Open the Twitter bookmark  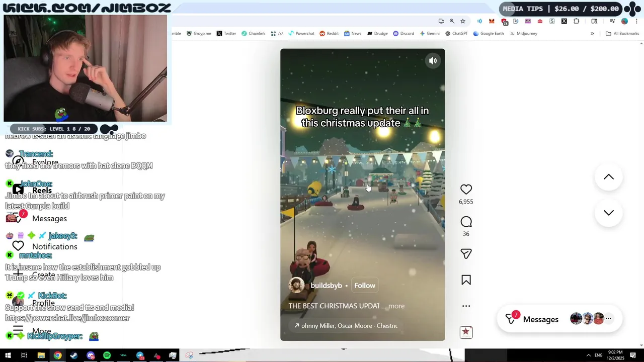click(x=226, y=34)
